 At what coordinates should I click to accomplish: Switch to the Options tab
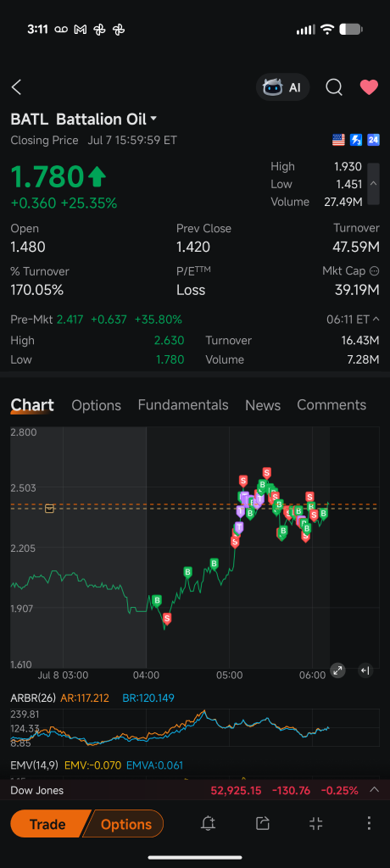tap(97, 405)
